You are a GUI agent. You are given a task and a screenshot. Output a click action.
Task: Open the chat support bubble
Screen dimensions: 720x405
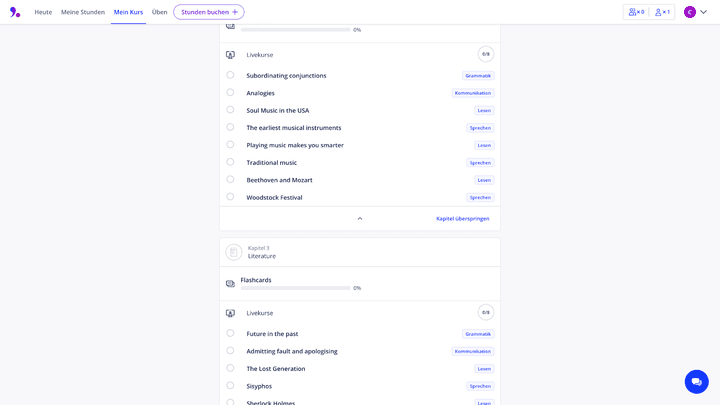(696, 381)
